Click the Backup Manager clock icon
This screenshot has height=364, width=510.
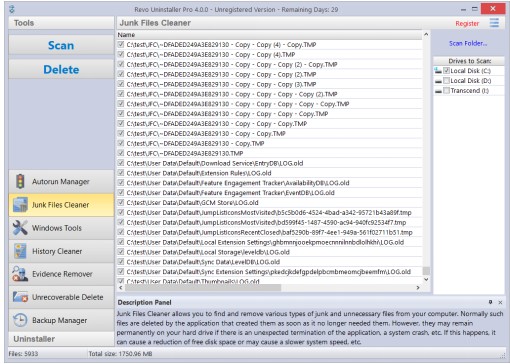(20, 320)
